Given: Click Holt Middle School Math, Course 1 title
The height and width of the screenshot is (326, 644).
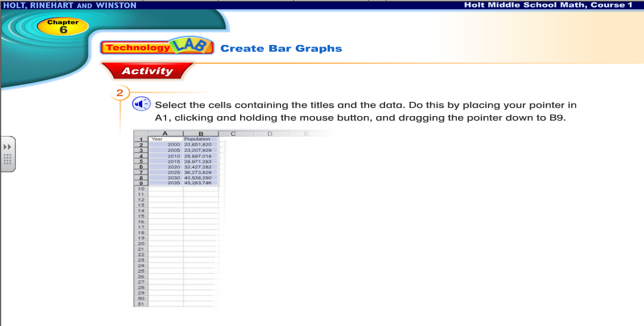Looking at the screenshot, I should click(x=548, y=5).
